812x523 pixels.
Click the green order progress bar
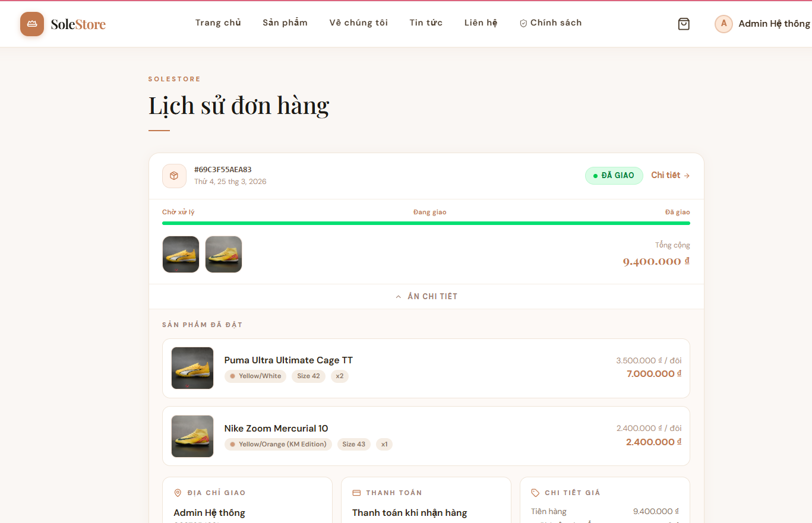426,223
